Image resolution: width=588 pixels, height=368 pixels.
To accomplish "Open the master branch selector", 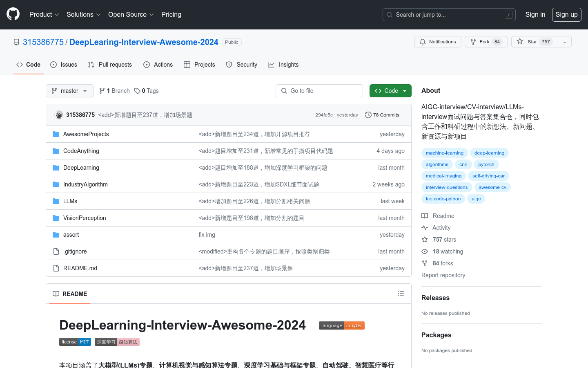I will (69, 91).
